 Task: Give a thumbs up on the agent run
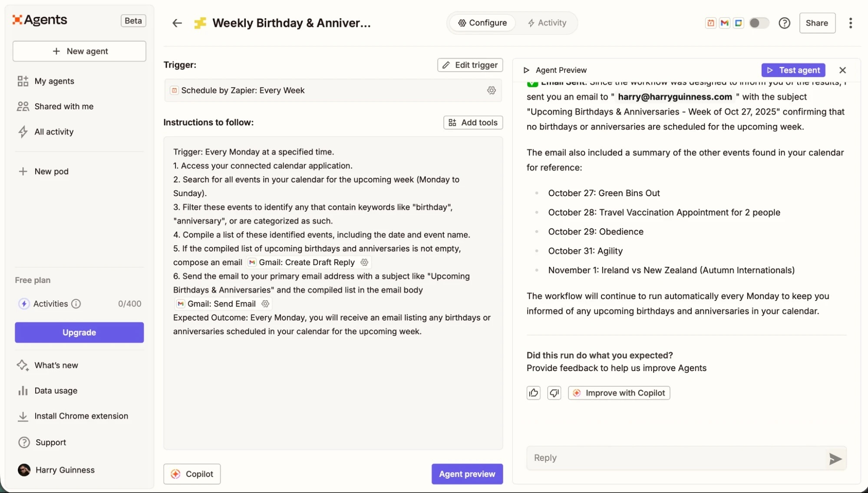[534, 393]
